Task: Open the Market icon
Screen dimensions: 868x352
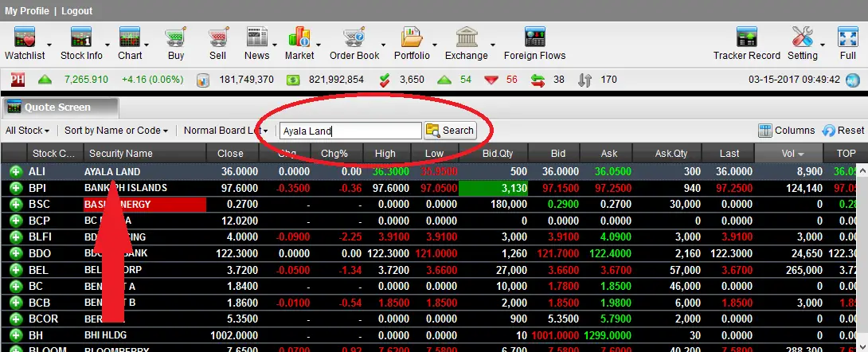Action: [299, 37]
